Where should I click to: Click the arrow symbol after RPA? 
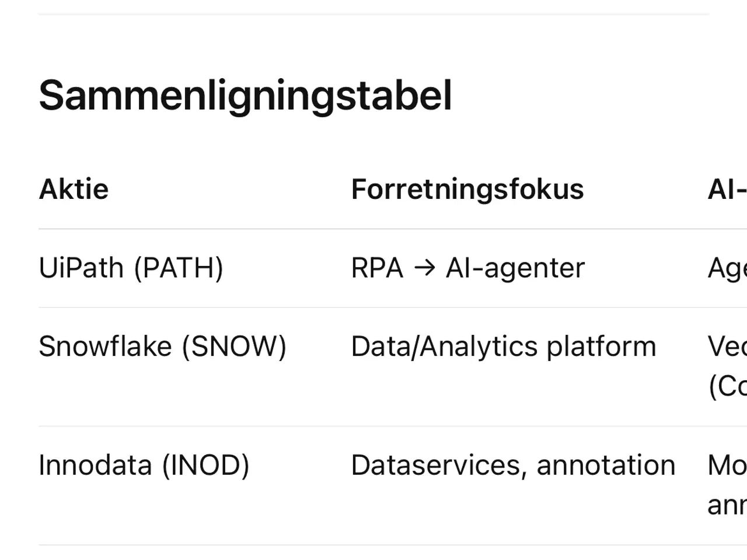click(x=424, y=268)
